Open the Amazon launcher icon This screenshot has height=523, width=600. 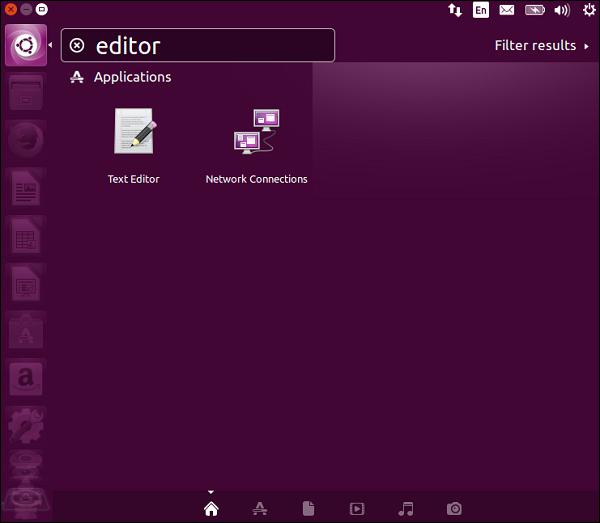25,379
